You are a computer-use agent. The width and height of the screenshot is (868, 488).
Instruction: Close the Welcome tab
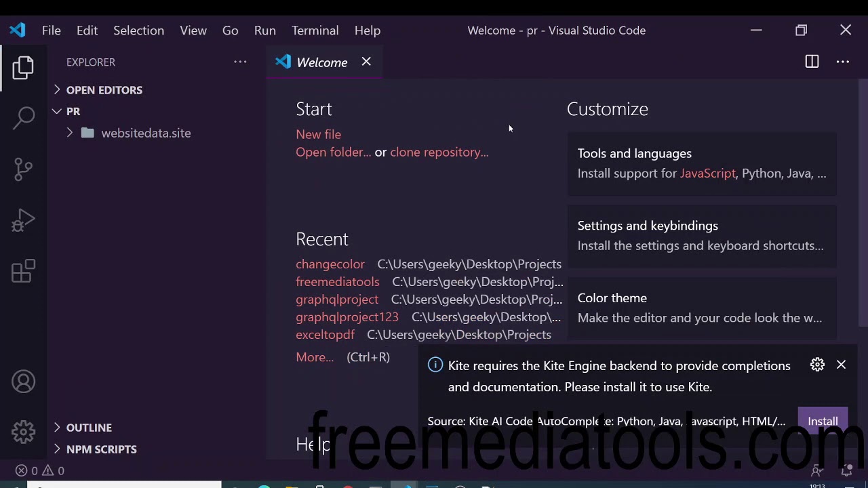tap(366, 62)
